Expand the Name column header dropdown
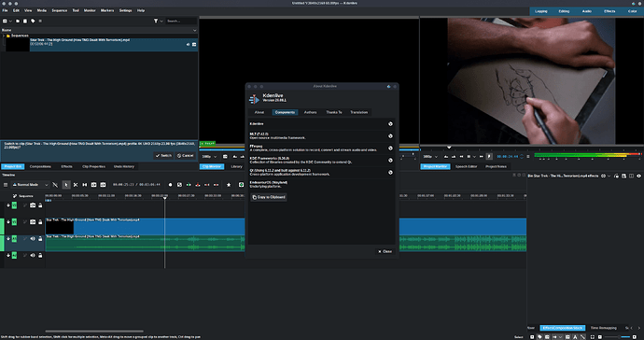Screen dimensions: 644x340 coord(194,30)
